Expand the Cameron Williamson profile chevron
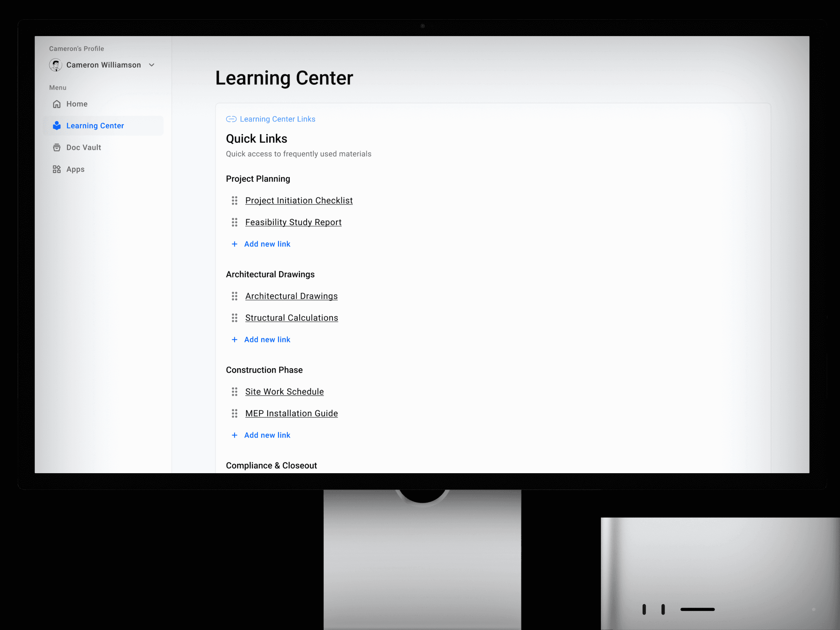Image resolution: width=840 pixels, height=630 pixels. pos(152,65)
